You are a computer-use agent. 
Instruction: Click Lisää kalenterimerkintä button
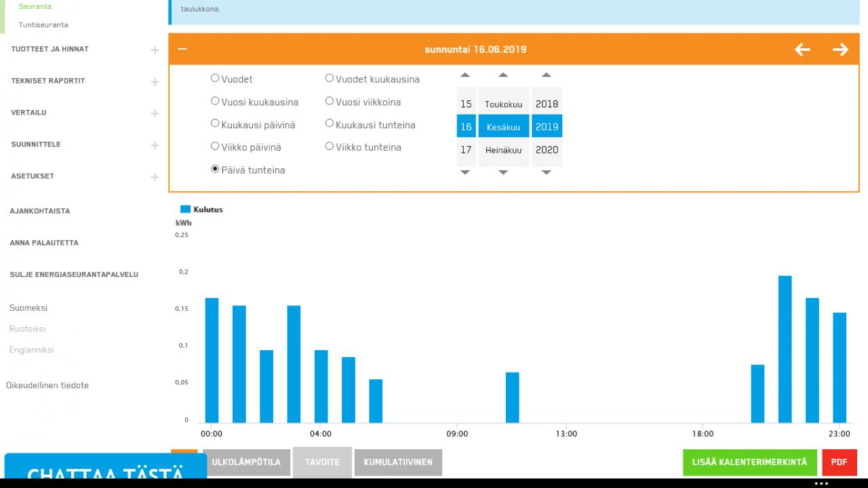pyautogui.click(x=750, y=462)
